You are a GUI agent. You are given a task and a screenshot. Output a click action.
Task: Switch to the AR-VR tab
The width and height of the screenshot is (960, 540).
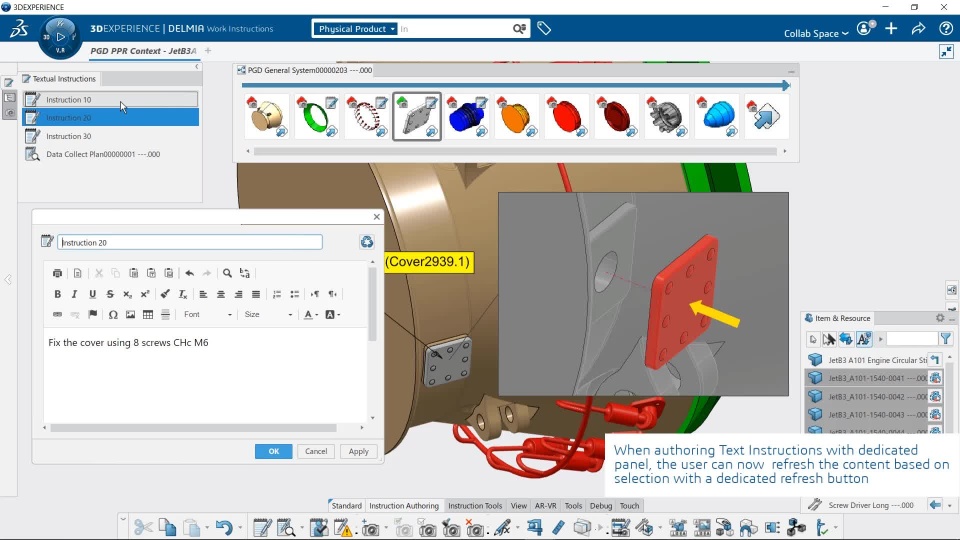tap(546, 506)
